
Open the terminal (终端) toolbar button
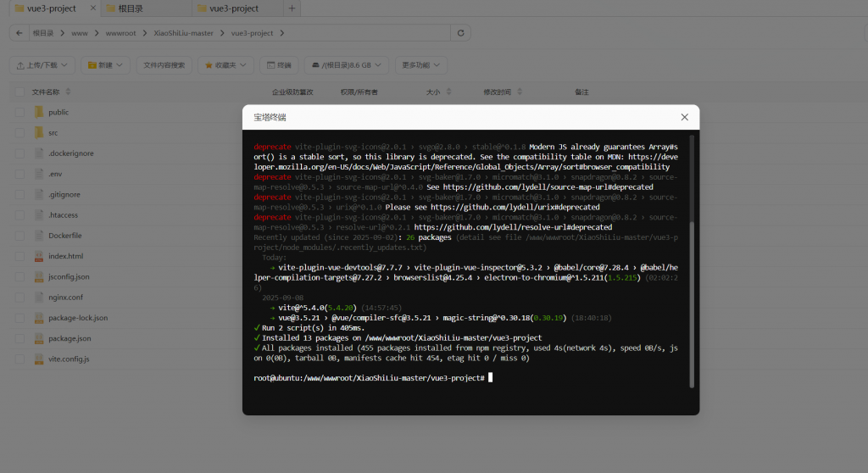pyautogui.click(x=279, y=65)
